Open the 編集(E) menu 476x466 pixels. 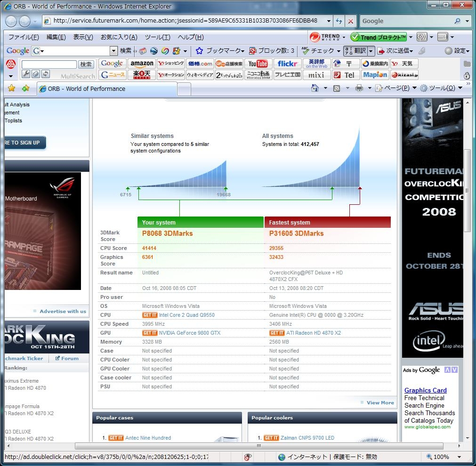[x=56, y=37]
